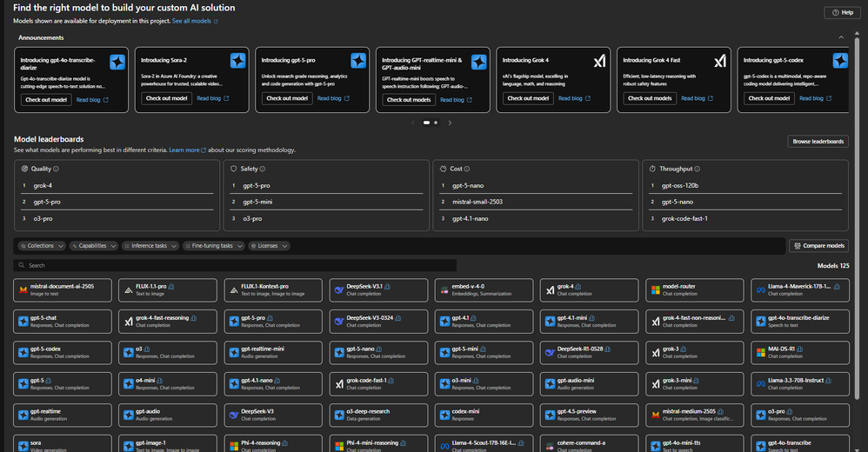
Task: Click the external link icon after Learn more
Action: tap(204, 150)
